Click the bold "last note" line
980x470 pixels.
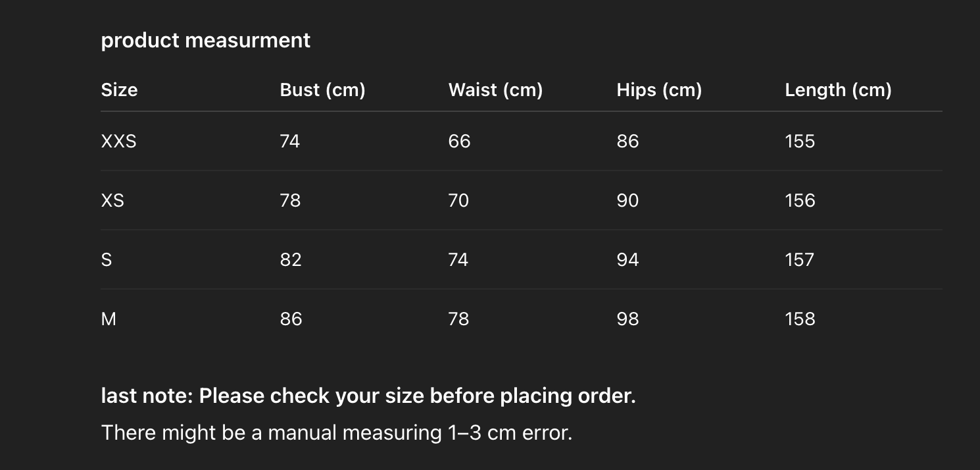(x=368, y=396)
